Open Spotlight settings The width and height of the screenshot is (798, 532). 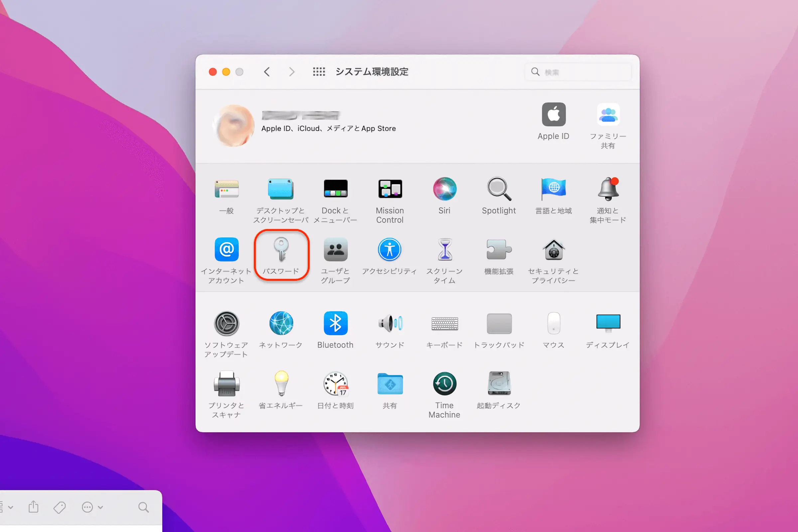coord(499,189)
